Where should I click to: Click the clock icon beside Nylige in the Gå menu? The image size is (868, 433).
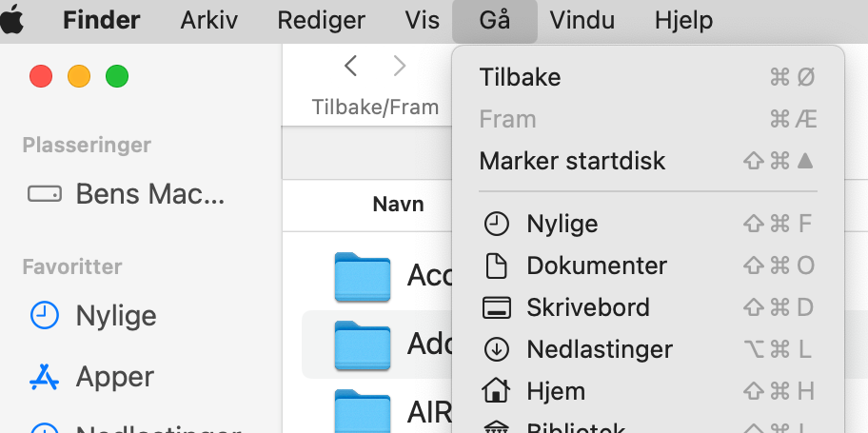coord(497,224)
